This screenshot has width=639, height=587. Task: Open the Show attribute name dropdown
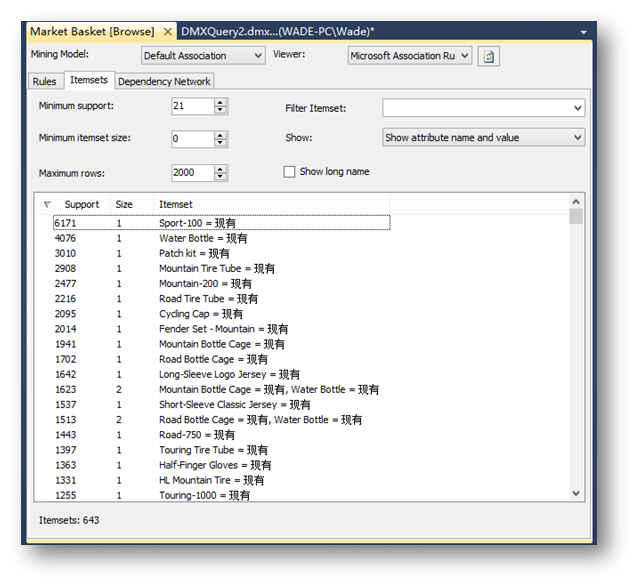(x=483, y=137)
